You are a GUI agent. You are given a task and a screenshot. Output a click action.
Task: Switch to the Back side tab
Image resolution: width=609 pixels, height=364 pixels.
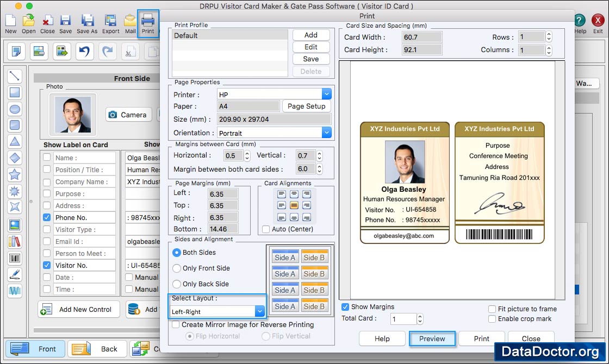tap(97, 348)
